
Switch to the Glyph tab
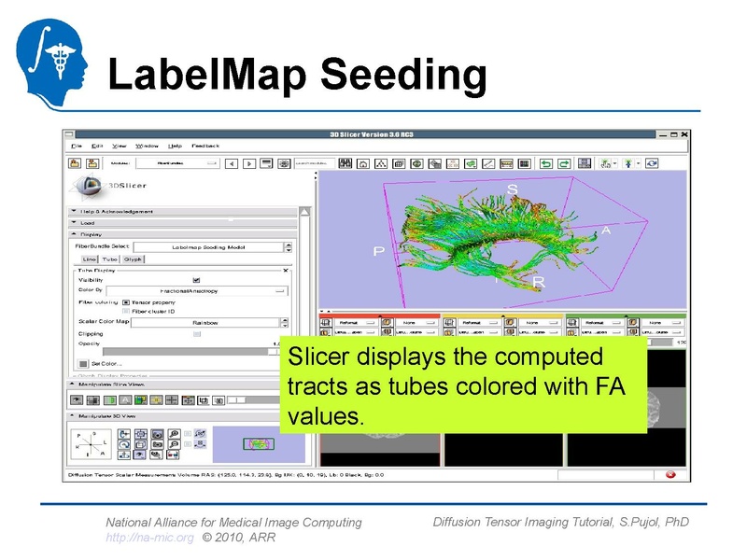[134, 259]
